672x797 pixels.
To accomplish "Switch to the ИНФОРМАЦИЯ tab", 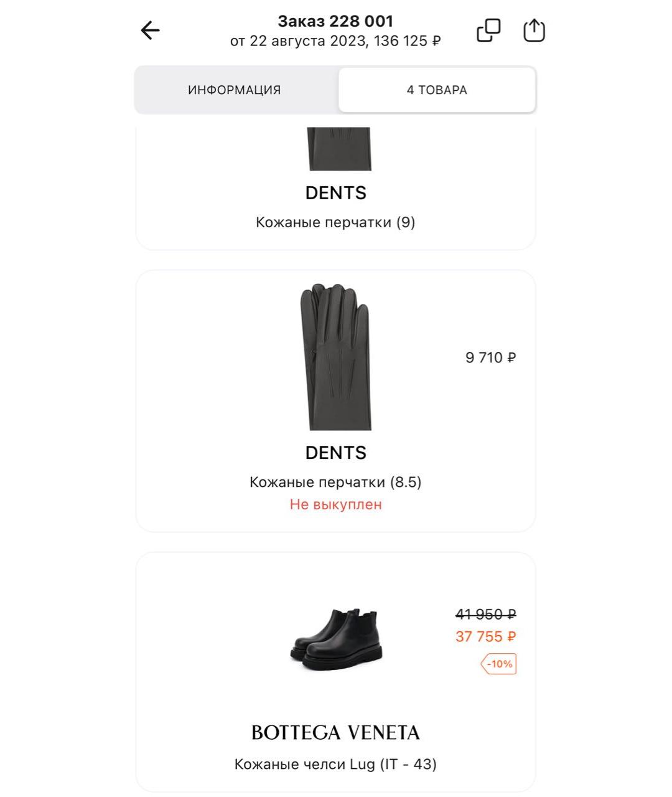I will click(x=235, y=90).
